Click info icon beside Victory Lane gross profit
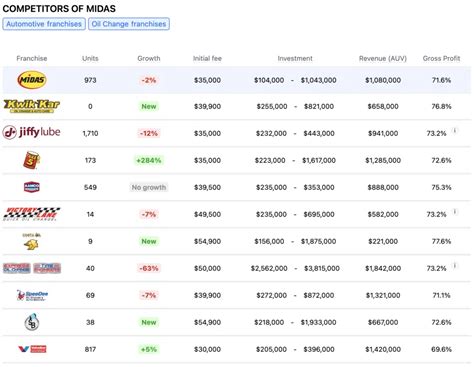The image size is (474, 367). (x=454, y=211)
